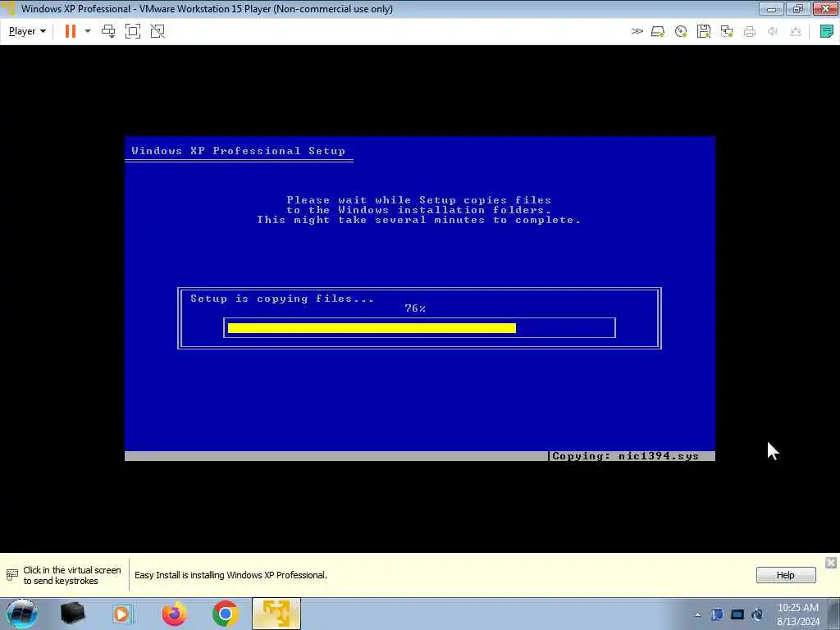The height and width of the screenshot is (630, 840).
Task: Minimize the VMware Player window
Action: click(771, 8)
